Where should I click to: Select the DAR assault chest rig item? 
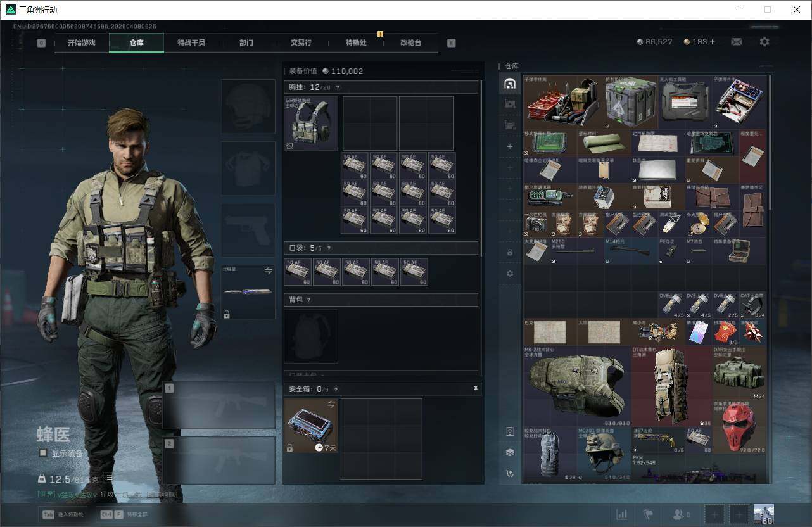739,373
